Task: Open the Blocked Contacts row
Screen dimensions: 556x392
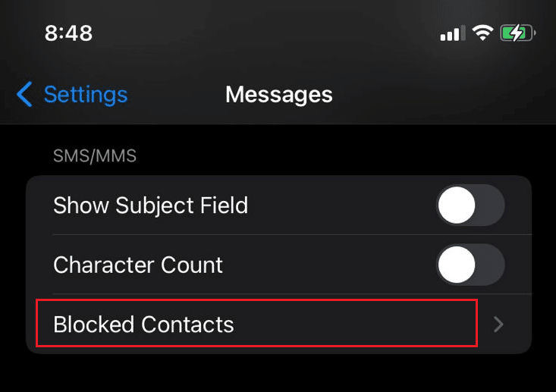Action: pos(278,324)
